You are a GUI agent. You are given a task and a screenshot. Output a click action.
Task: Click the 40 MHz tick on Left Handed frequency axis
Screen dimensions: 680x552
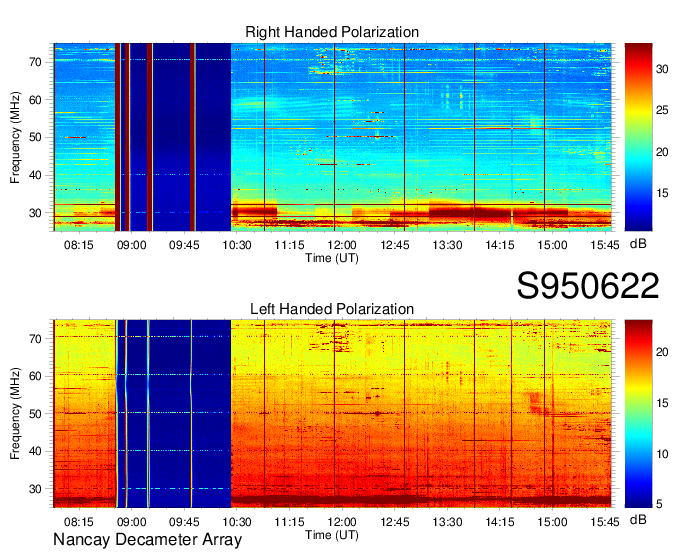36,451
